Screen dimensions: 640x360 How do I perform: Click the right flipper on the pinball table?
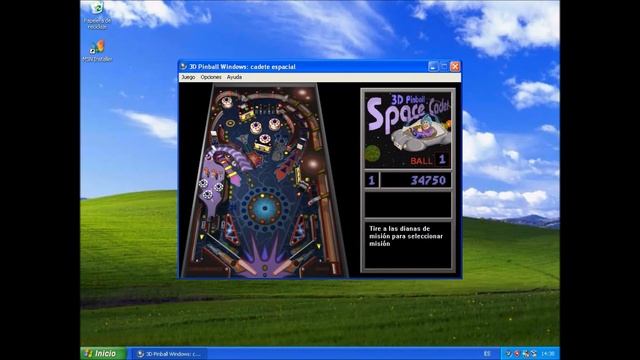(283, 267)
